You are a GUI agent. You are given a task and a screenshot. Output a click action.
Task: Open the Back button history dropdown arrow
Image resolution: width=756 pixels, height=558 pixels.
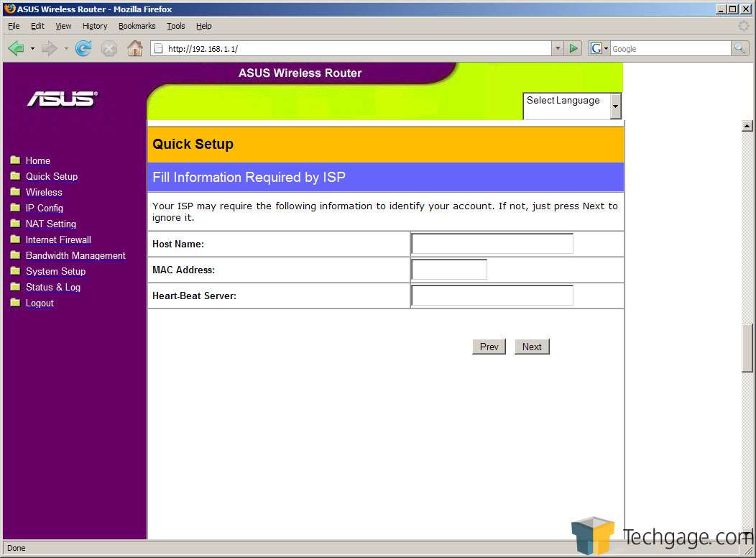pyautogui.click(x=32, y=49)
